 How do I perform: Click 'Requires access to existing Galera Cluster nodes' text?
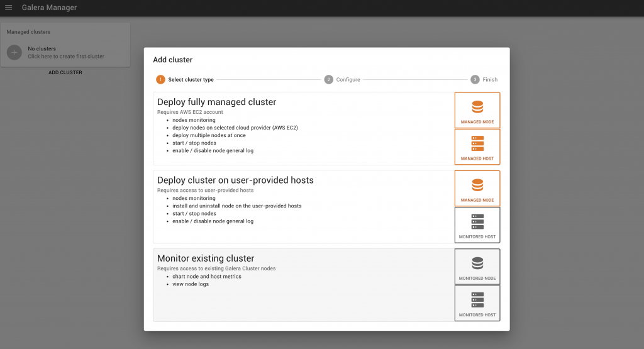pos(216,269)
